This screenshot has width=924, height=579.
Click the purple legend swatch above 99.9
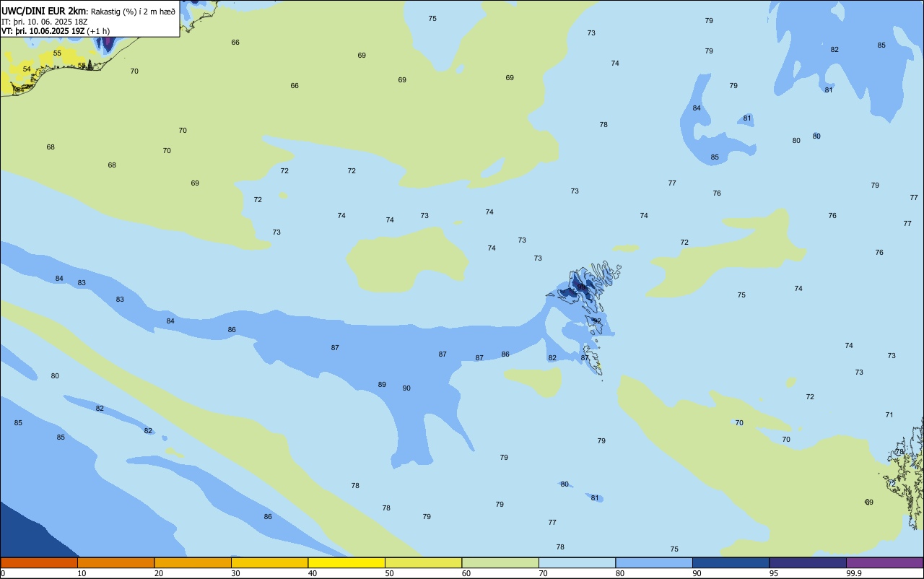point(885,562)
